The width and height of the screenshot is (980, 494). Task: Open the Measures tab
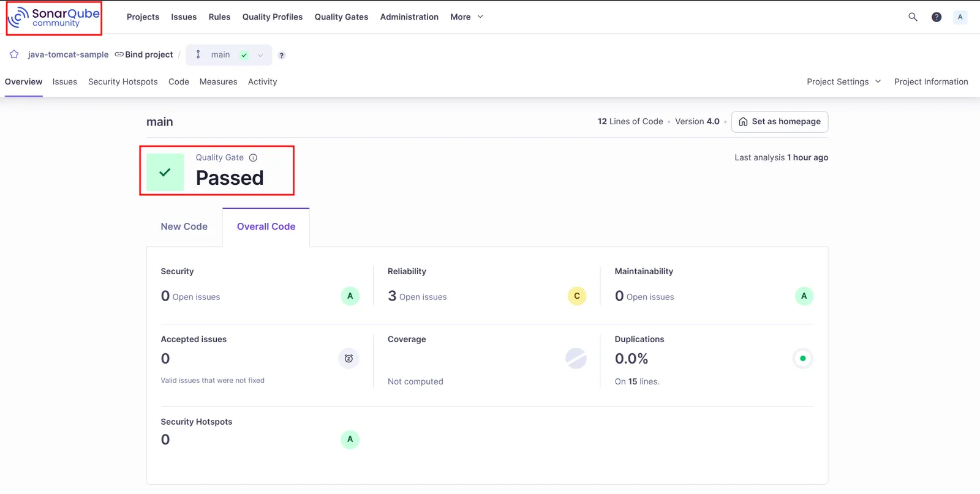218,82
